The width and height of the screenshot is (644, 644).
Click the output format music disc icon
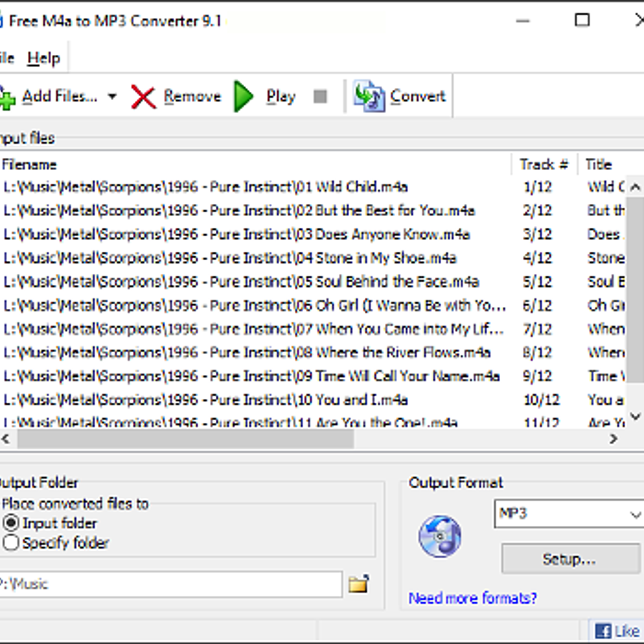point(440,536)
